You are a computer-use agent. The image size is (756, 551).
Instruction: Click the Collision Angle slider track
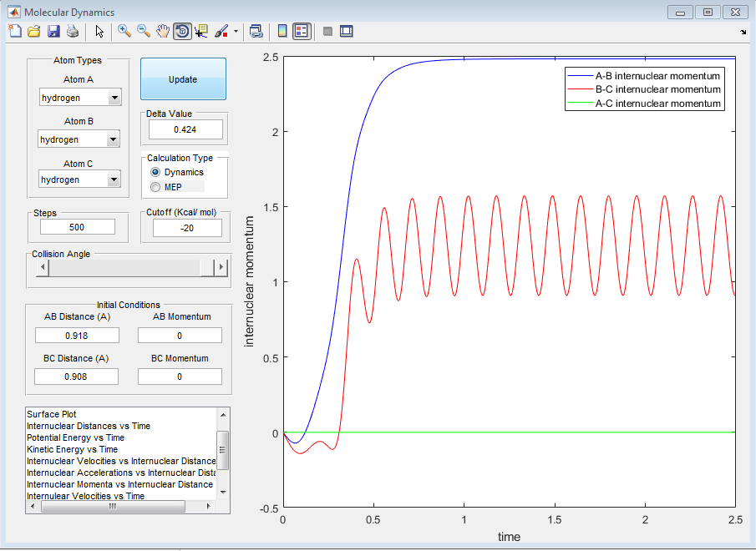tap(125, 268)
